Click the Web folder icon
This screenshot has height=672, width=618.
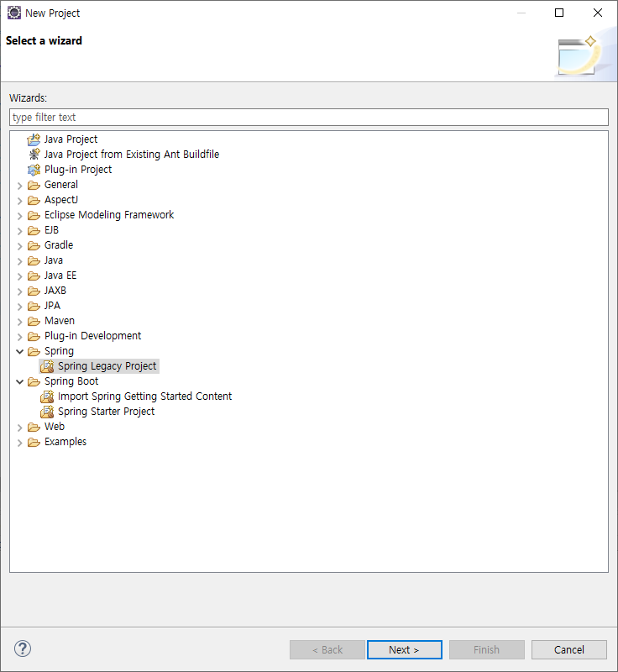tap(34, 427)
